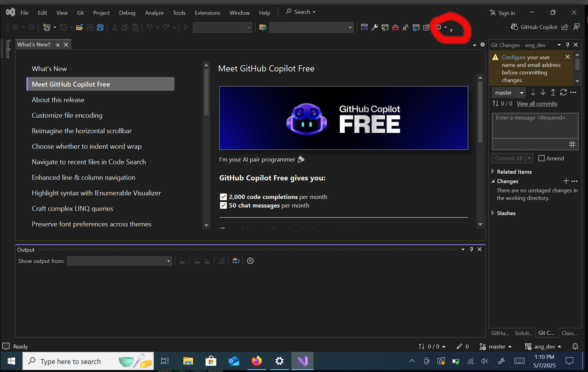
Task: Open the master branch picker in status bar
Action: click(x=496, y=346)
